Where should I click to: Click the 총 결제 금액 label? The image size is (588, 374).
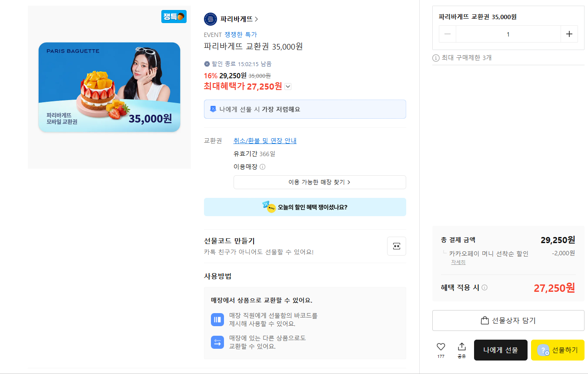click(458, 240)
